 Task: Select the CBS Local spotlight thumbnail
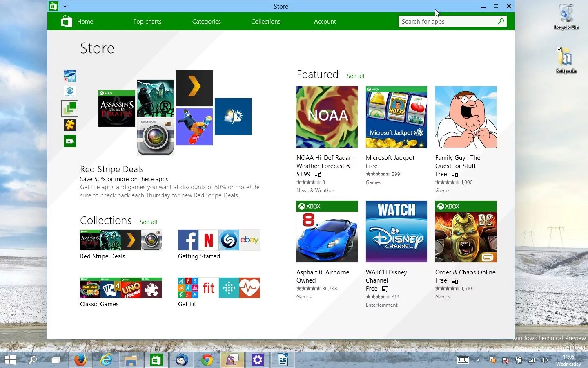(70, 92)
